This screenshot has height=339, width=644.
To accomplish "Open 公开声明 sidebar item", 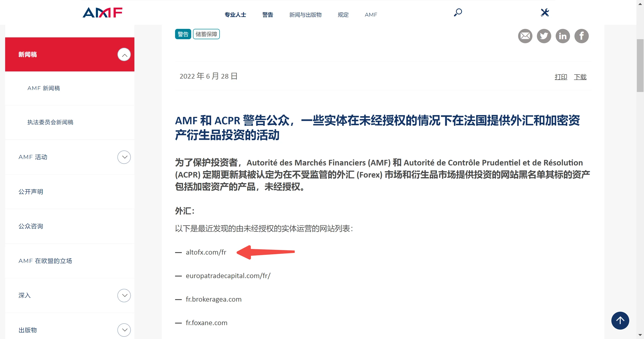I will (31, 192).
